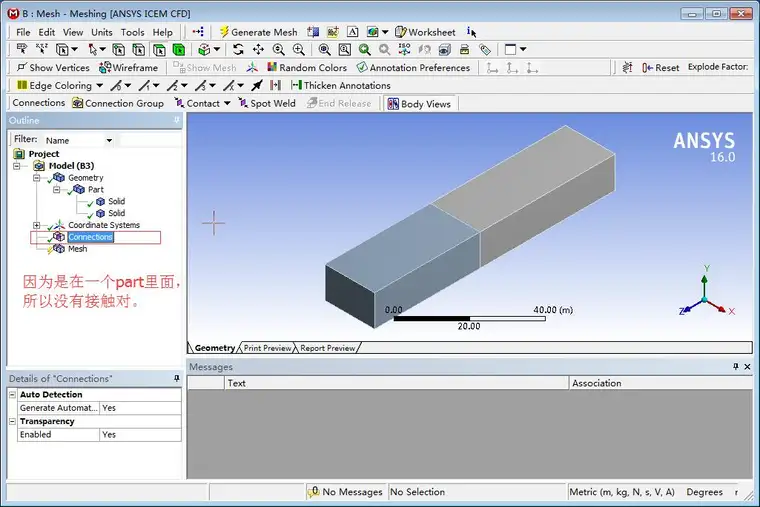This screenshot has width=760, height=507.
Task: Collapse the Auto Detection section
Action: (x=13, y=395)
